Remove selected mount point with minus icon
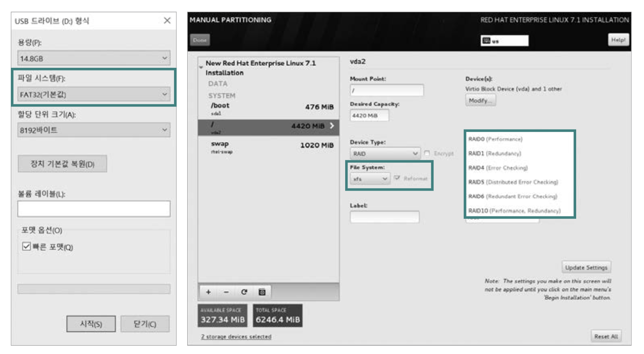Viewport: 644px width, 354px height. [x=226, y=292]
